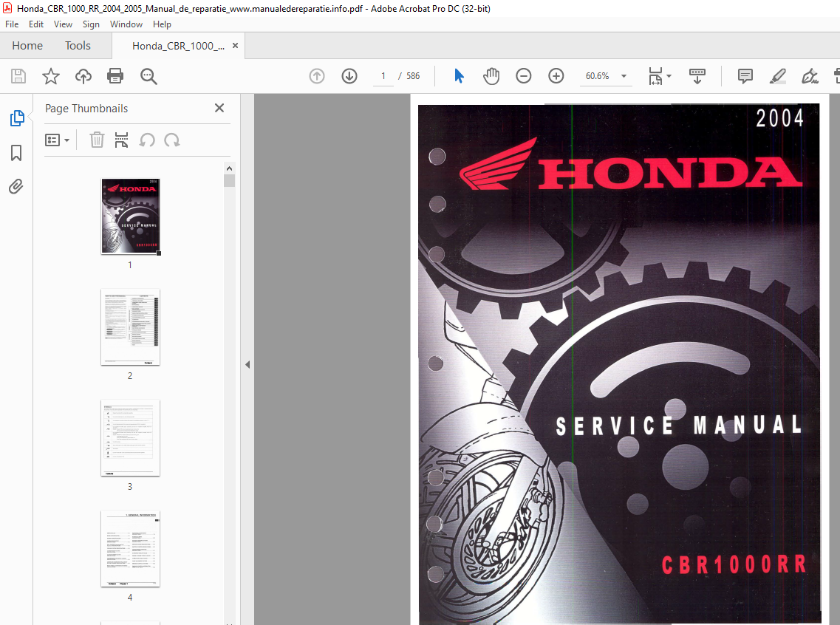The height and width of the screenshot is (625, 840).
Task: Delete selected page trash icon
Action: click(x=97, y=140)
